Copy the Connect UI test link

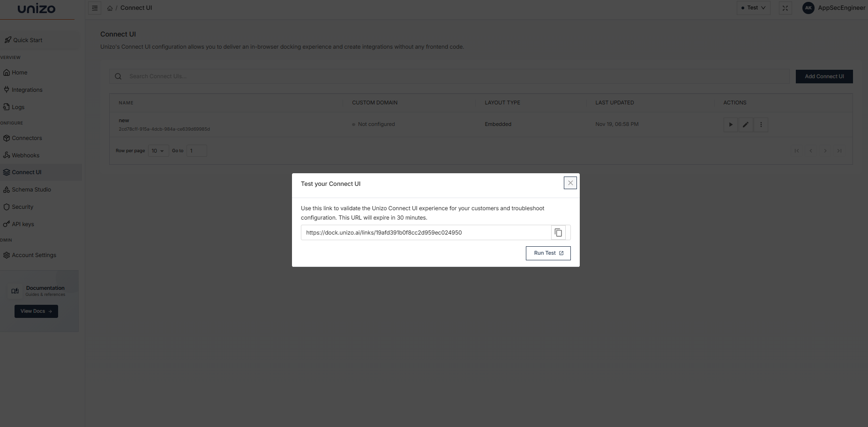point(558,233)
